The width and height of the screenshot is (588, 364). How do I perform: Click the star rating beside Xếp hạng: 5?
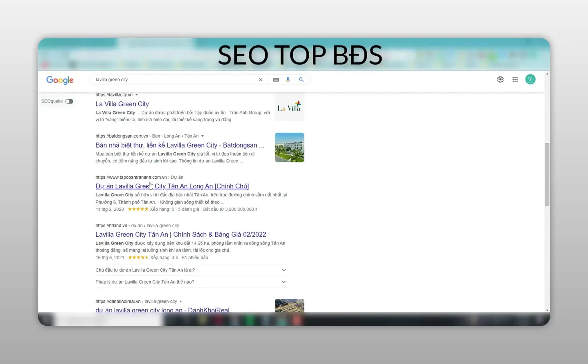pyautogui.click(x=138, y=209)
